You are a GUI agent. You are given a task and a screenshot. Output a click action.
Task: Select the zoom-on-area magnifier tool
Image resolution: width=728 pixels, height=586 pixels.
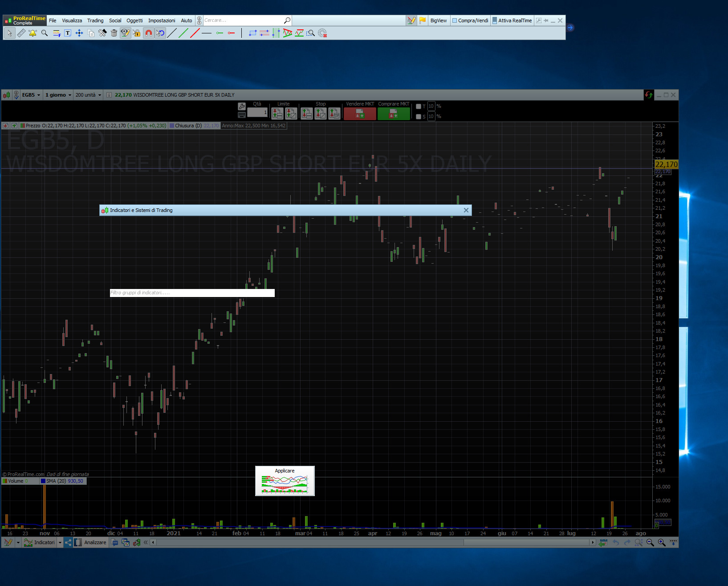coord(311,33)
